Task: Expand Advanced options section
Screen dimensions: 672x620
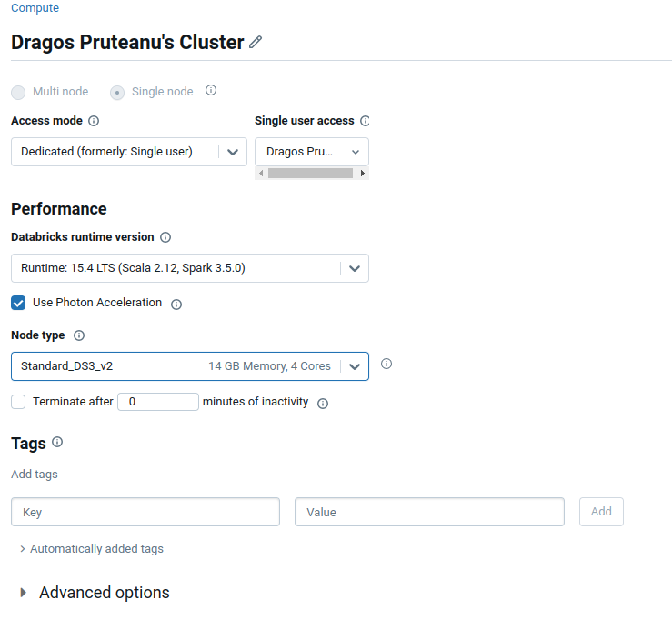Action: click(25, 593)
